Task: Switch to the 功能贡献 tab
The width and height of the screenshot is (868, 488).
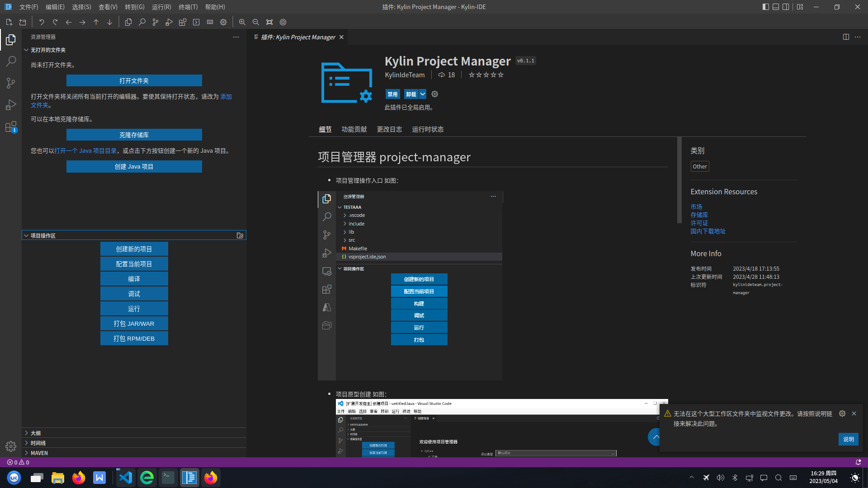Action: [x=354, y=129]
